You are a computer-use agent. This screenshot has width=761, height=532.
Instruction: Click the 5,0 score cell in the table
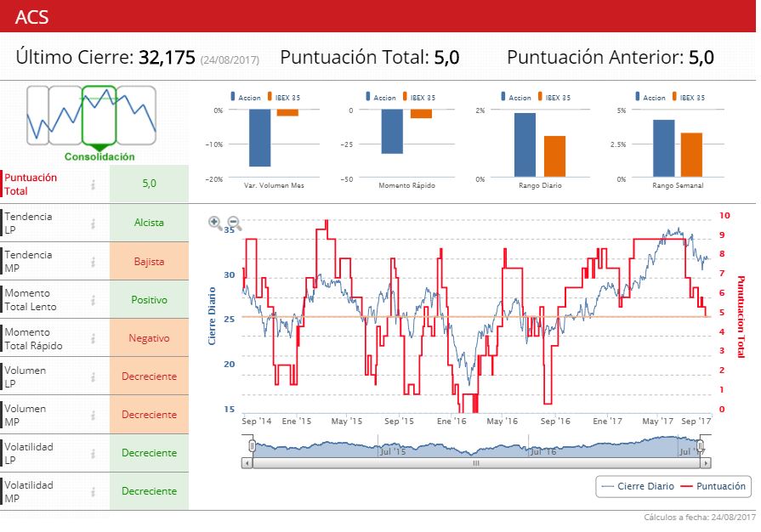point(149,184)
